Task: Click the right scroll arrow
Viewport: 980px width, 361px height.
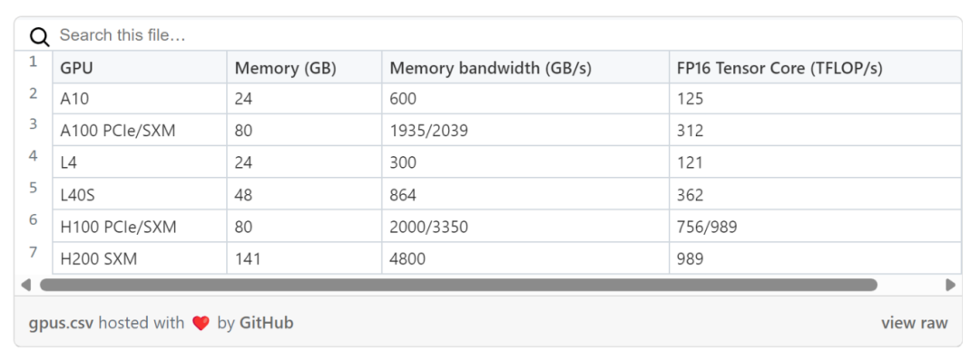Action: 951,285
